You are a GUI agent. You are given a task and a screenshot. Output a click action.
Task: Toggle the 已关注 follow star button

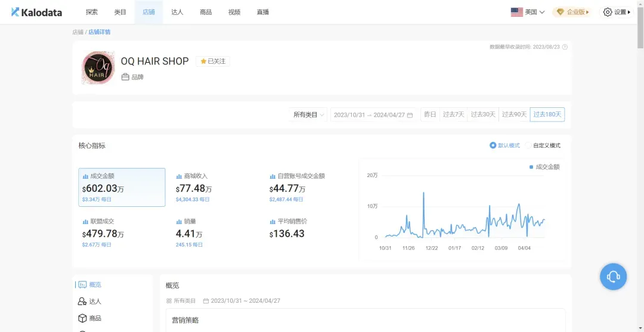[x=213, y=61]
